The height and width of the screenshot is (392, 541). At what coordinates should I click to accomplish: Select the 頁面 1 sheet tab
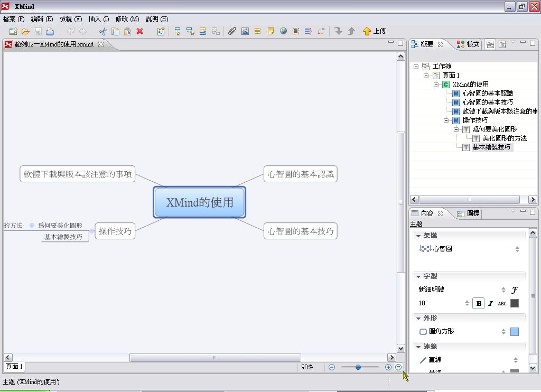click(x=14, y=367)
